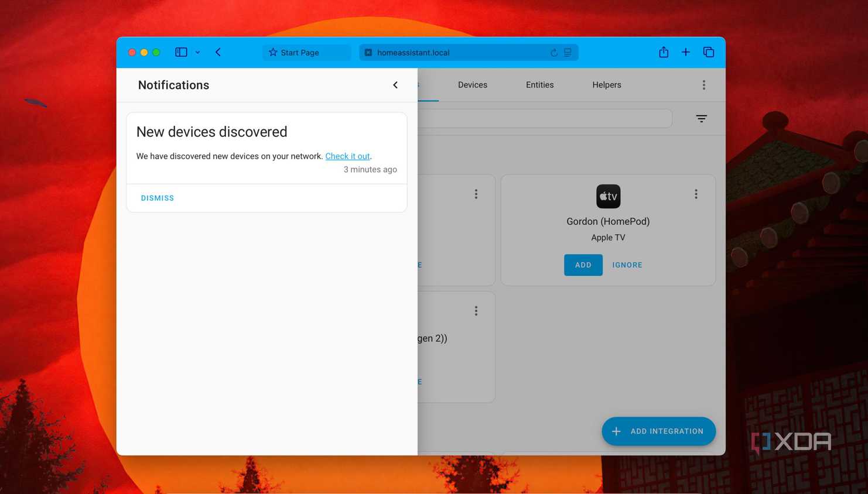Minimize the Safari window with yellow button

[x=144, y=53]
